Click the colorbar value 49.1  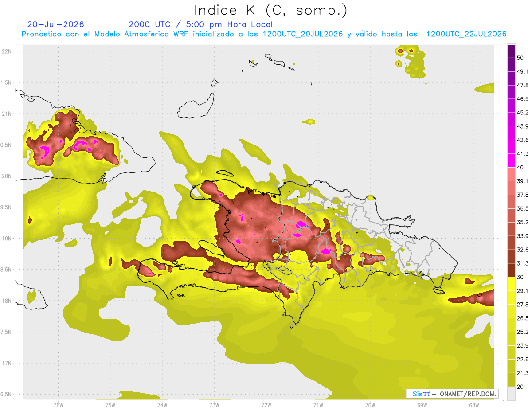coord(523,71)
